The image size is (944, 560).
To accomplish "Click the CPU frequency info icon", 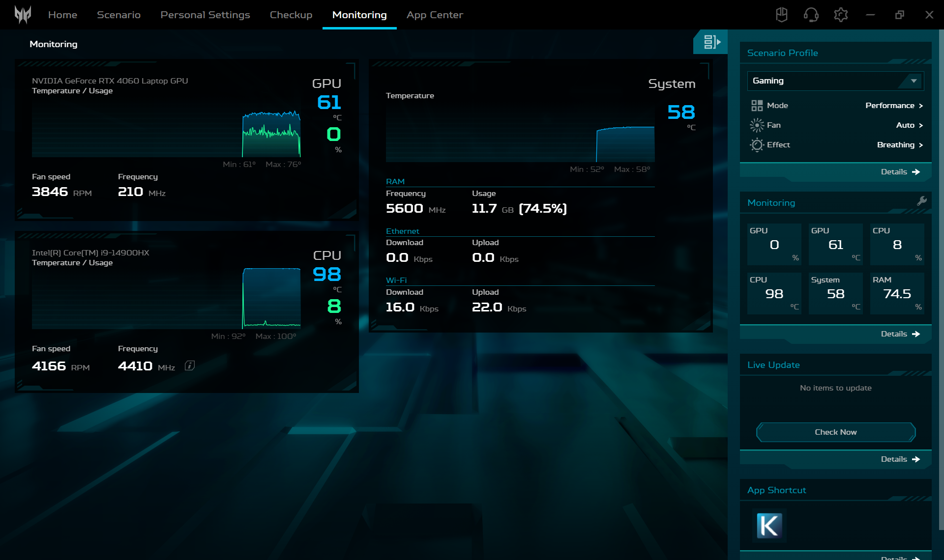I will click(x=190, y=365).
